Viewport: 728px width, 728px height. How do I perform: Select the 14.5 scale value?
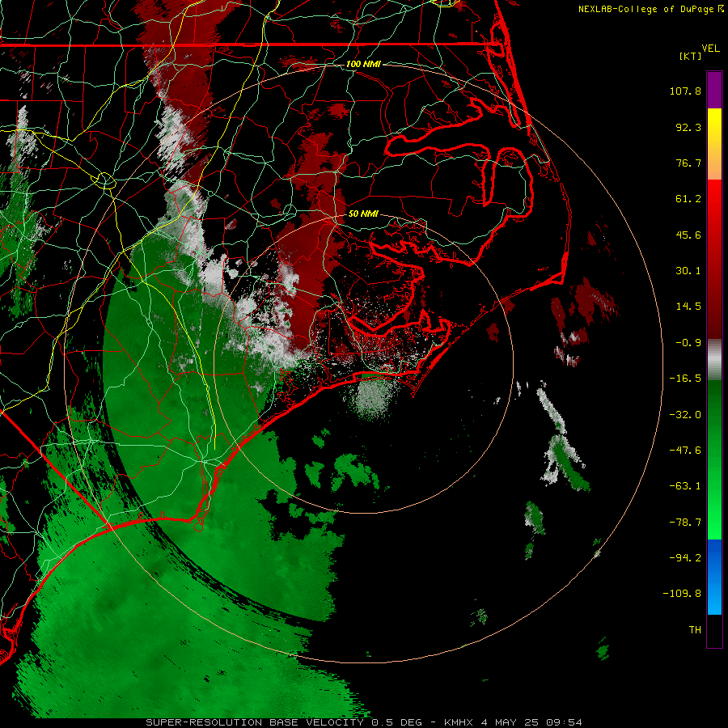(x=688, y=307)
